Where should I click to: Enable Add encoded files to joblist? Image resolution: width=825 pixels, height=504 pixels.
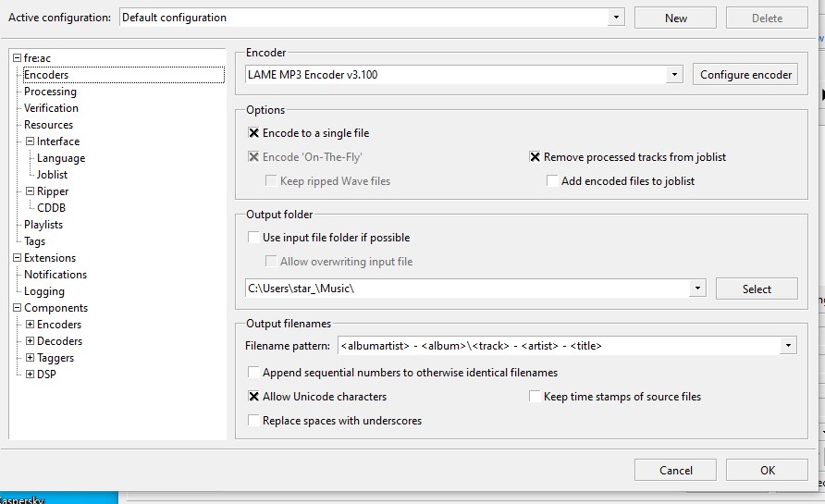point(552,181)
